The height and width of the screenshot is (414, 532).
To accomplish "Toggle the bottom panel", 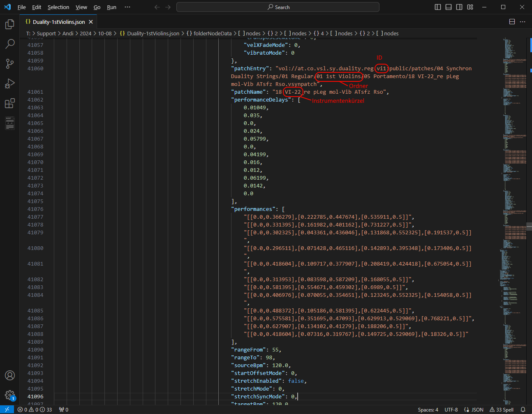I will [x=449, y=7].
